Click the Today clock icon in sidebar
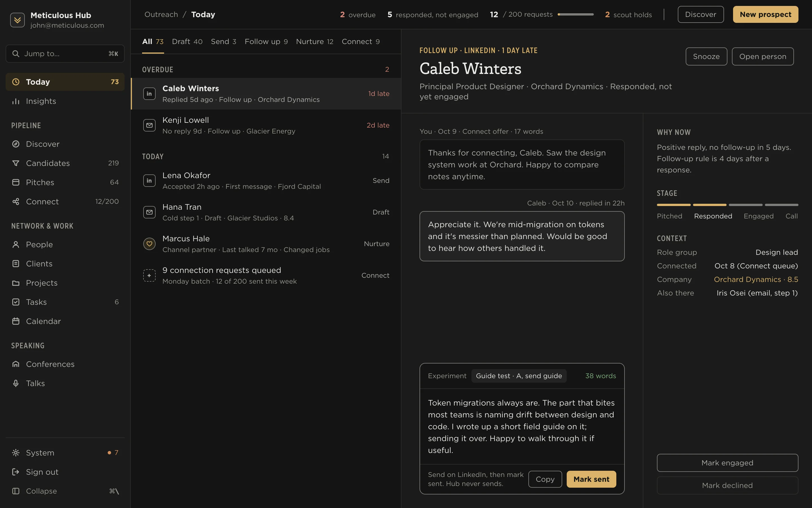This screenshot has height=508, width=812. click(x=16, y=82)
